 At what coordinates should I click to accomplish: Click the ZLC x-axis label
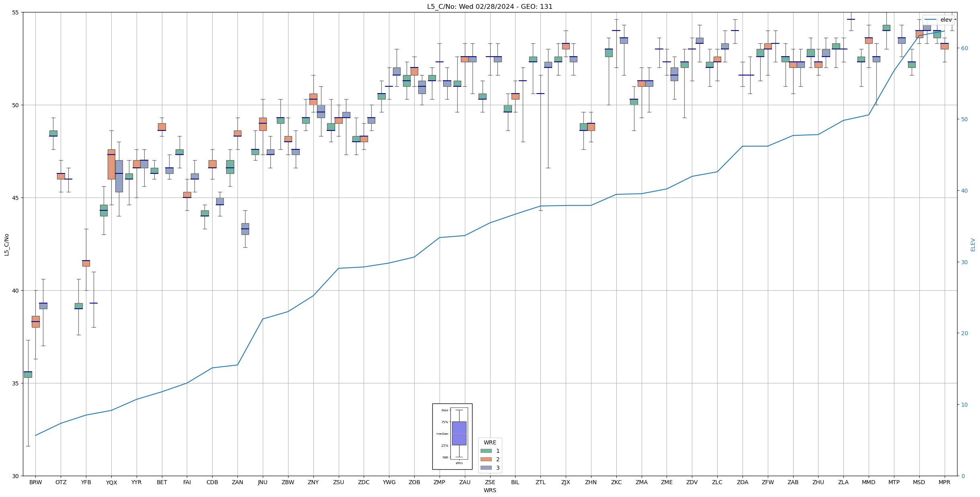click(x=717, y=482)
